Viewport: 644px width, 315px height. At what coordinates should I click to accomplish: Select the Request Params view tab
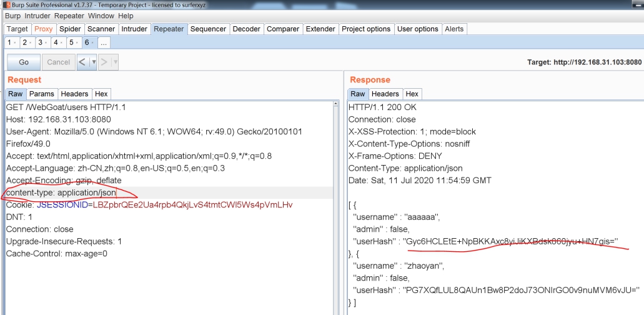click(x=42, y=94)
